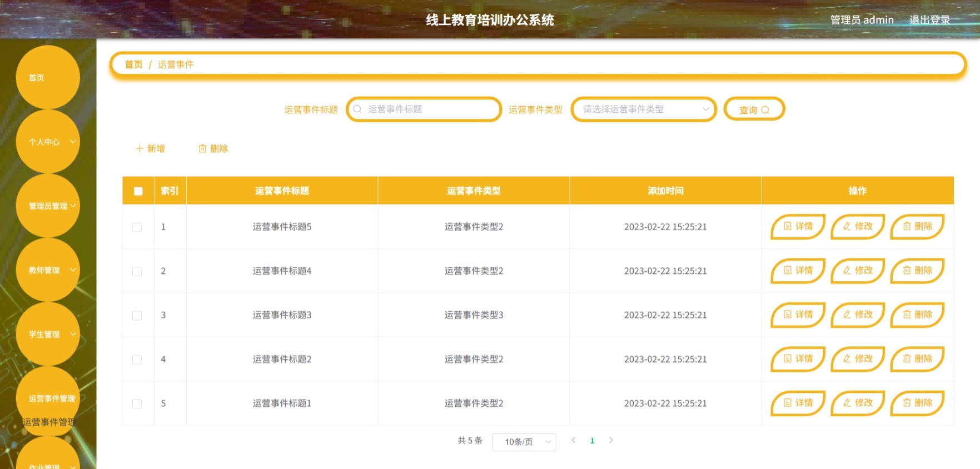Check the box for row 运营事件标题5

click(x=137, y=227)
